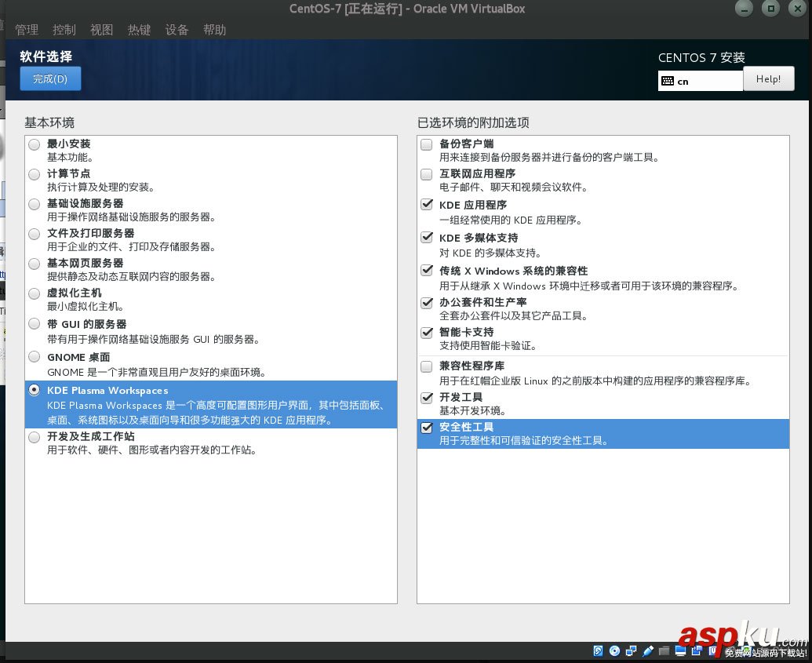Click the display settings status icon
812x663 pixels.
click(x=681, y=650)
